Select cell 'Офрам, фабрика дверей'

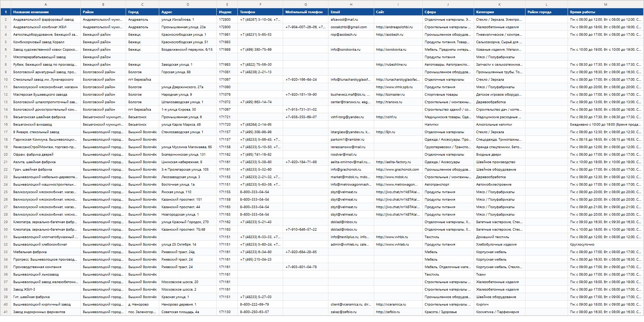tap(46, 155)
